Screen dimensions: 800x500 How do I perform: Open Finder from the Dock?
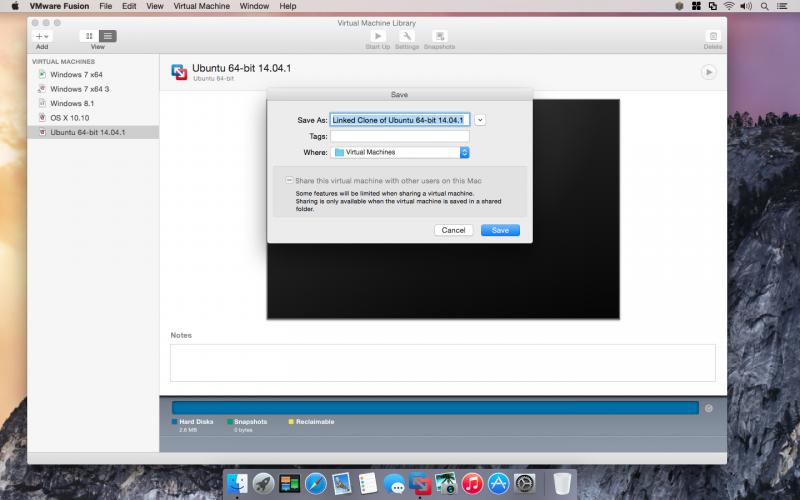[x=237, y=483]
